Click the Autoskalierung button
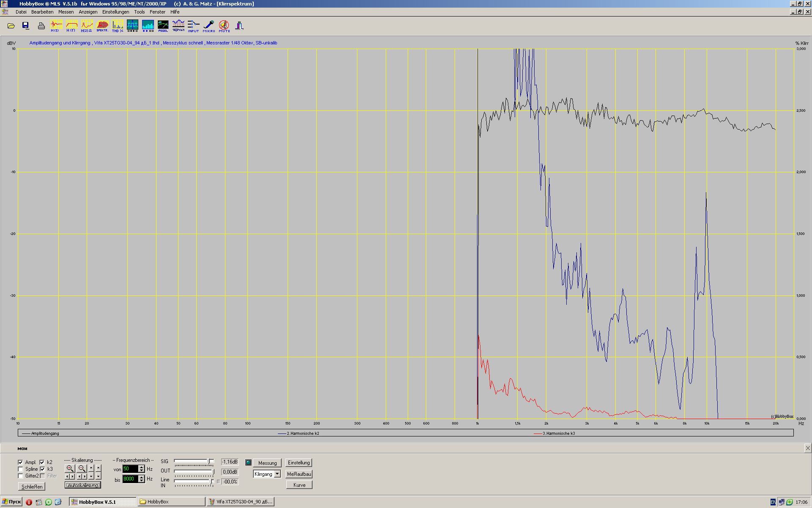 [82, 485]
